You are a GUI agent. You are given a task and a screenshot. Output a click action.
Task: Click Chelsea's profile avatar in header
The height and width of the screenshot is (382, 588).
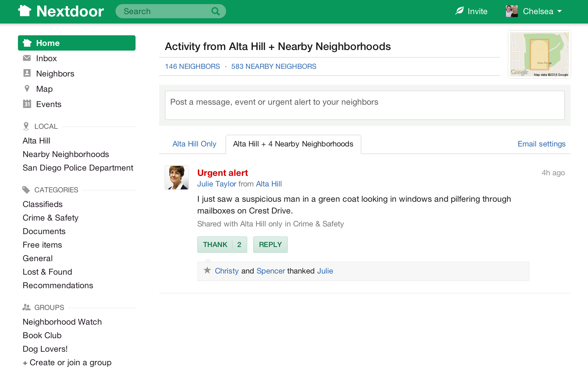click(512, 11)
